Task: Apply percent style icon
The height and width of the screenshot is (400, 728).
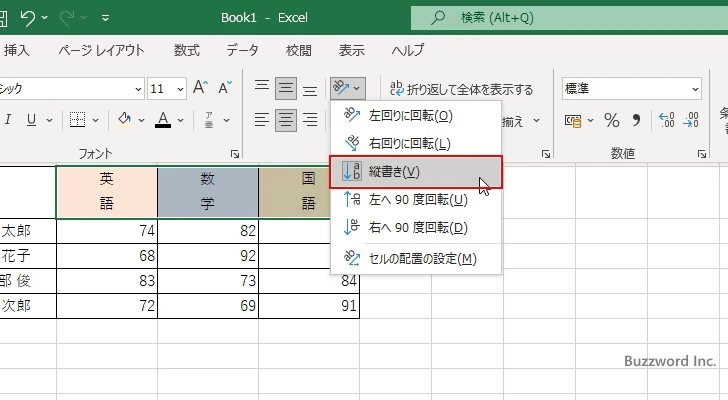Action: pos(612,121)
